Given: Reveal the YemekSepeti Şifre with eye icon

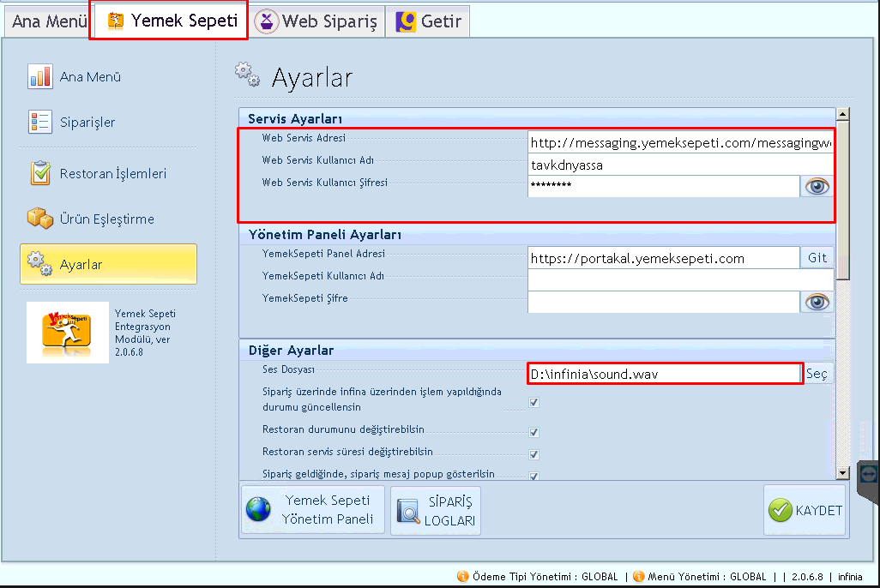Looking at the screenshot, I should 817,302.
